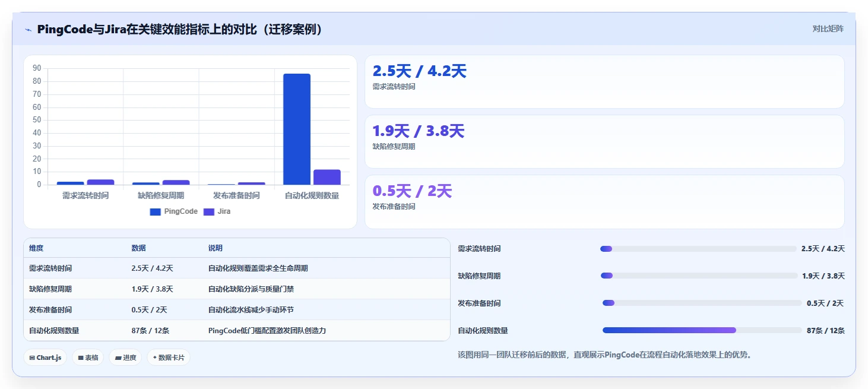Click the Jira bar for 发布准备时间
The image size is (868, 389).
[x=252, y=184]
